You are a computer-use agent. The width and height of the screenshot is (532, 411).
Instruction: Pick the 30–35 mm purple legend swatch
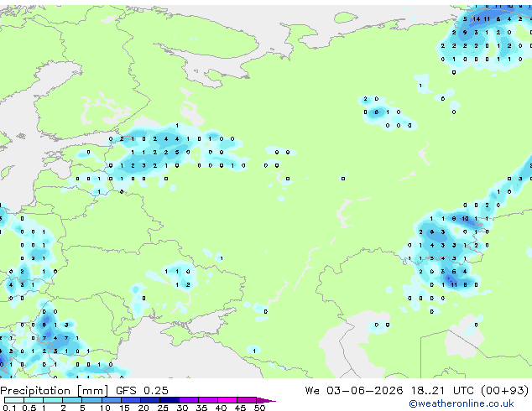tap(188, 400)
